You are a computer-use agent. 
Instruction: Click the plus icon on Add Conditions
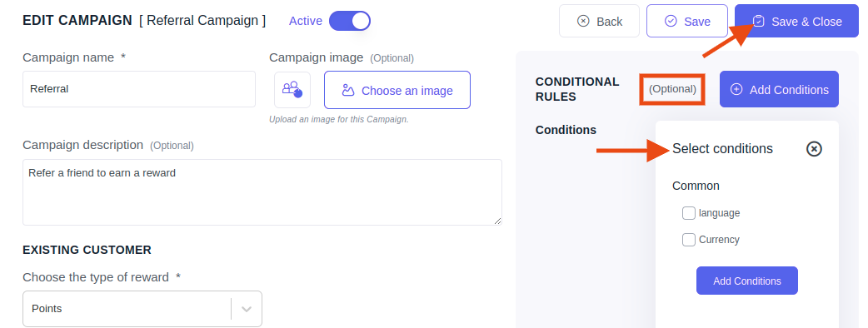point(736,89)
